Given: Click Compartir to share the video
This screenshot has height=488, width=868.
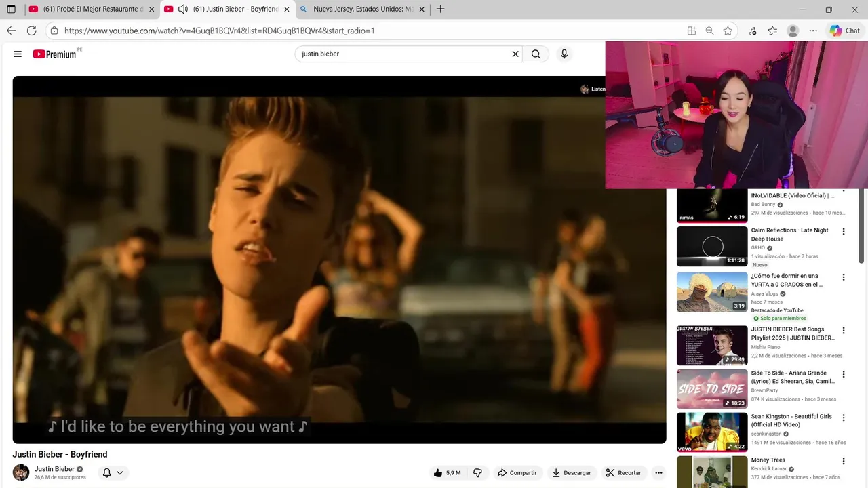Looking at the screenshot, I should (517, 473).
